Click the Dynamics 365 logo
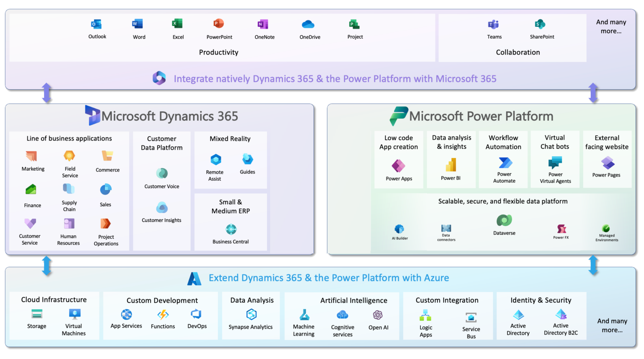Image resolution: width=644 pixels, height=359 pixels. coord(92,115)
